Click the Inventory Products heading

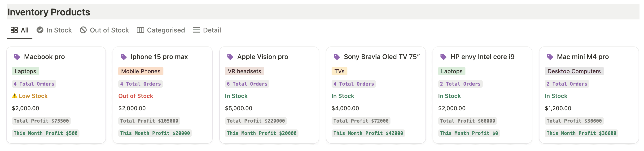pyautogui.click(x=49, y=12)
